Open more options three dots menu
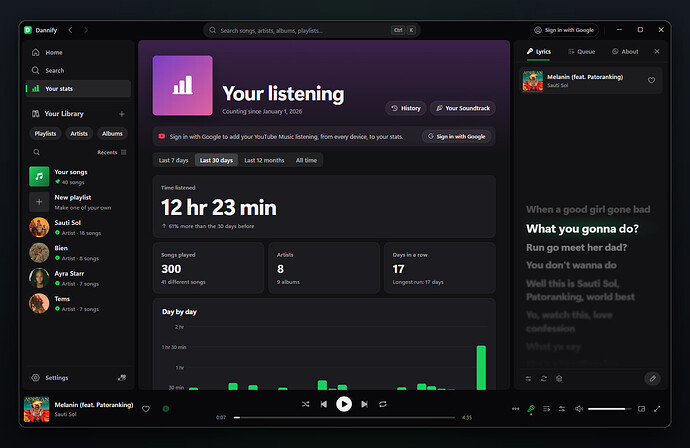 [x=515, y=409]
